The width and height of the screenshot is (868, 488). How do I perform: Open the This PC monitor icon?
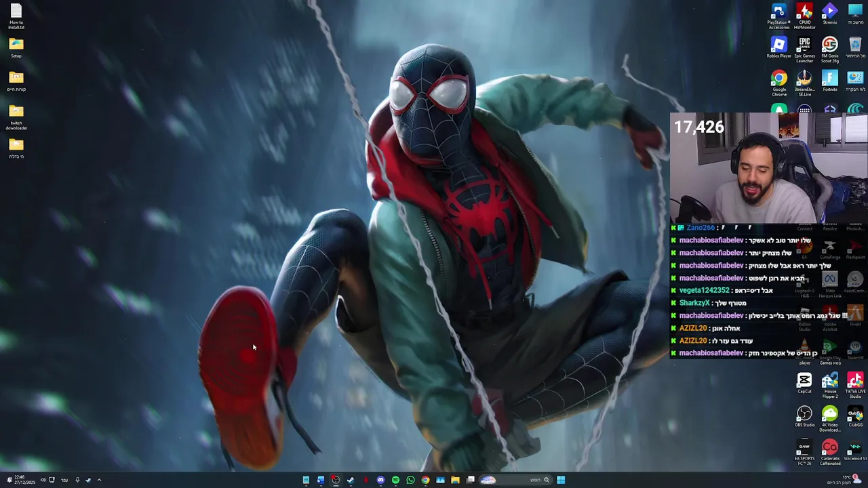click(x=855, y=14)
